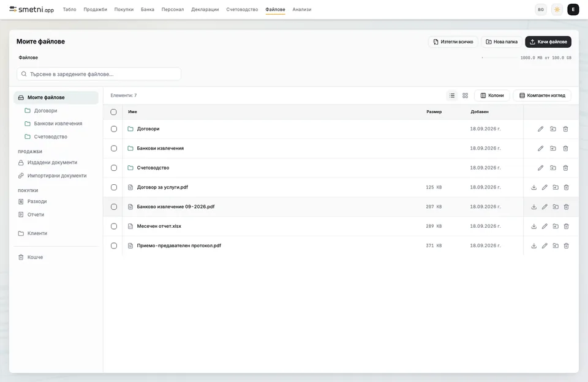
Task: Move the Счетоводство folder row to another folder
Action: [553, 168]
